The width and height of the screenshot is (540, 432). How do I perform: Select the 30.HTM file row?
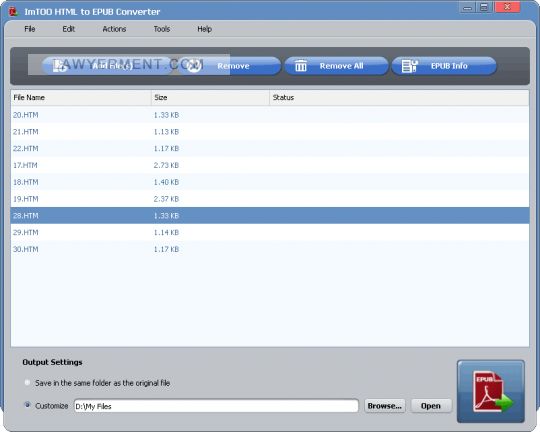[x=270, y=249]
